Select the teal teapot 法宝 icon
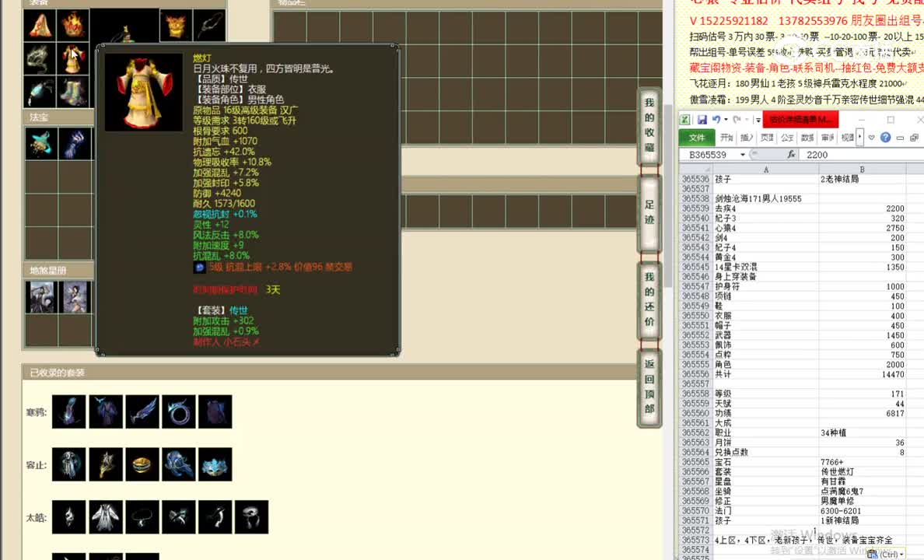The height and width of the screenshot is (560, 924). click(x=41, y=143)
